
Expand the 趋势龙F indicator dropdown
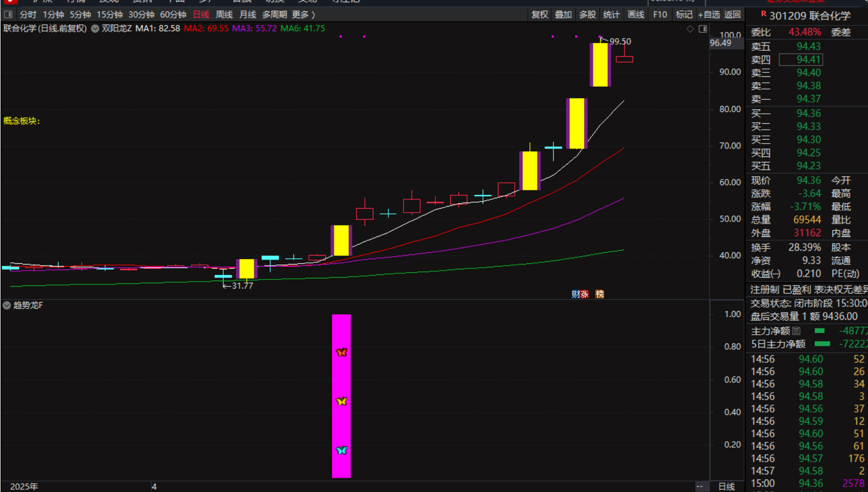[x=7, y=305]
